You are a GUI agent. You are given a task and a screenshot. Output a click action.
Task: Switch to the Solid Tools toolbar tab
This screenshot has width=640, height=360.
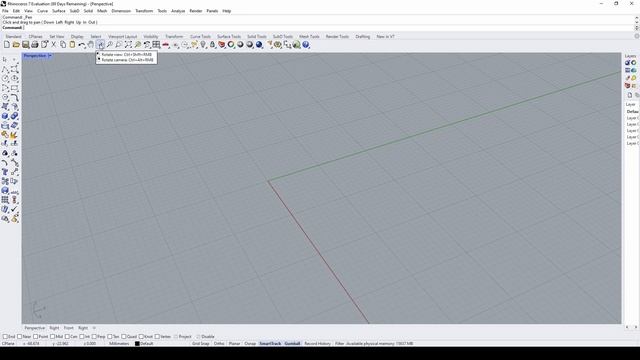pyautogui.click(x=257, y=36)
